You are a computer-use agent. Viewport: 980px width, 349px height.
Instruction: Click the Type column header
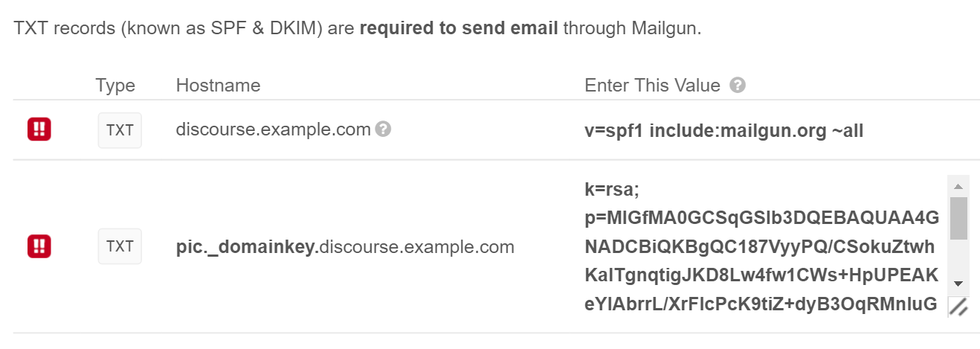point(115,86)
